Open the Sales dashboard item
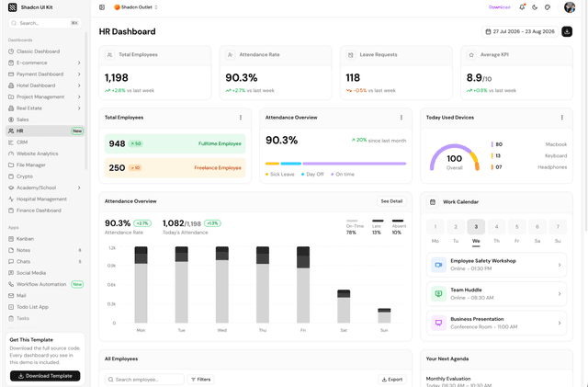The height and width of the screenshot is (387, 588). pos(45,120)
